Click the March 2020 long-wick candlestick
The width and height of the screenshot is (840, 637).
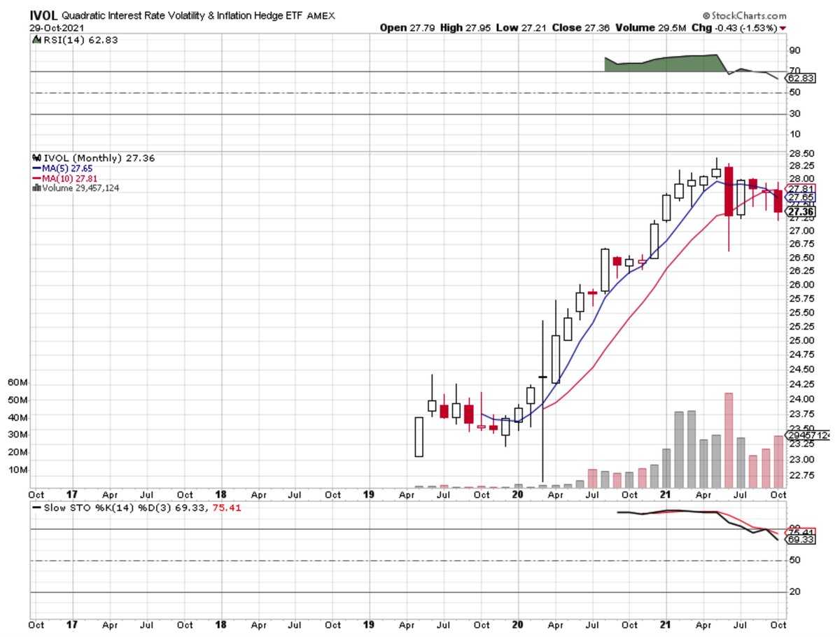pos(542,401)
